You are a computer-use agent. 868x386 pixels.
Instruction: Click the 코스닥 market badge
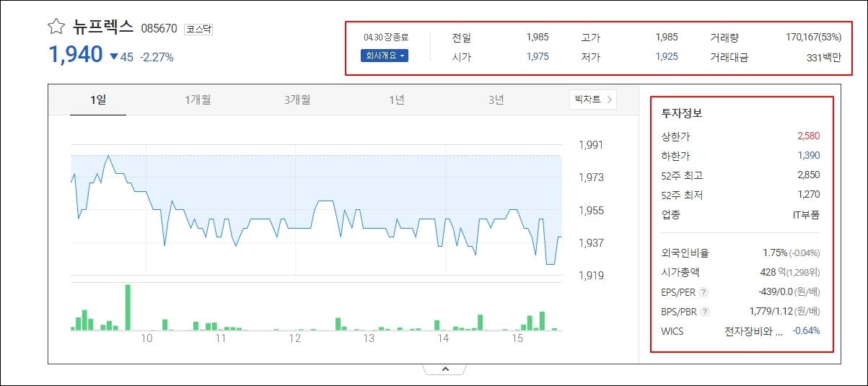tap(198, 29)
